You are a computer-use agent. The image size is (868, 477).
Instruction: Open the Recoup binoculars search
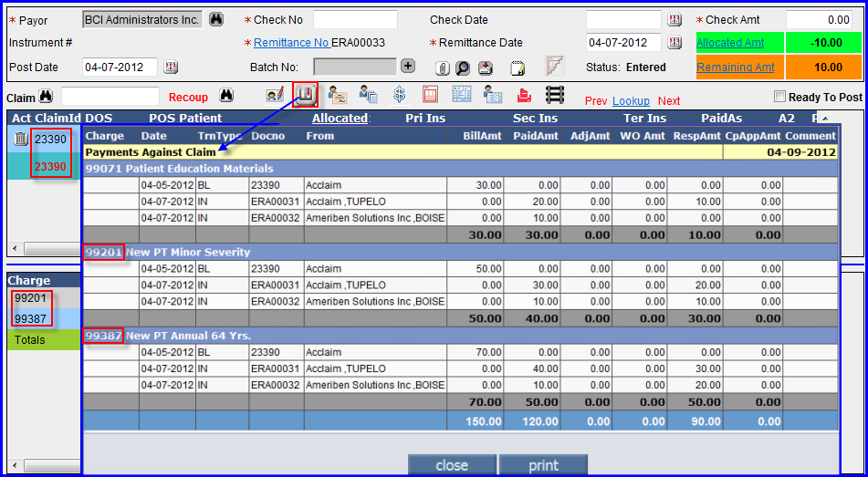(x=225, y=95)
